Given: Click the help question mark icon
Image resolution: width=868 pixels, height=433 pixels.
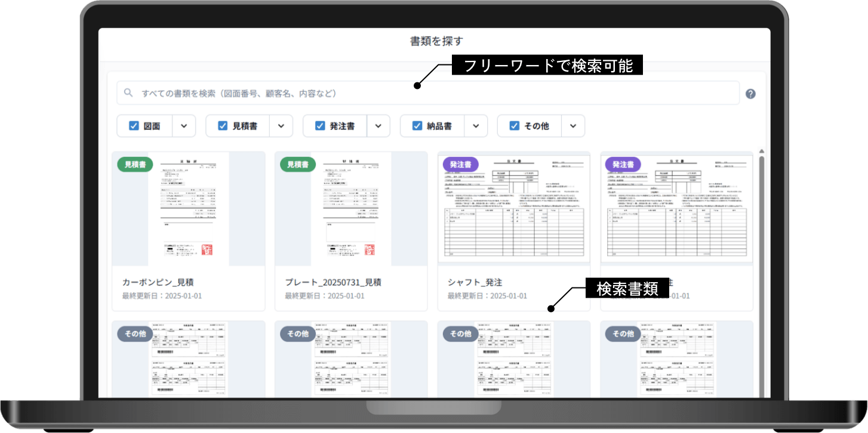Looking at the screenshot, I should [750, 94].
